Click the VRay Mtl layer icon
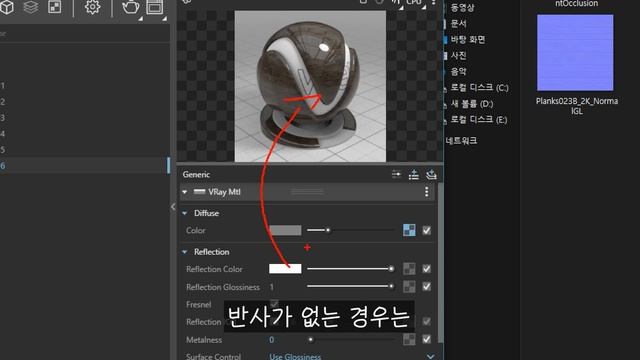Image resolution: width=640 pixels, height=360 pixels. (x=199, y=191)
